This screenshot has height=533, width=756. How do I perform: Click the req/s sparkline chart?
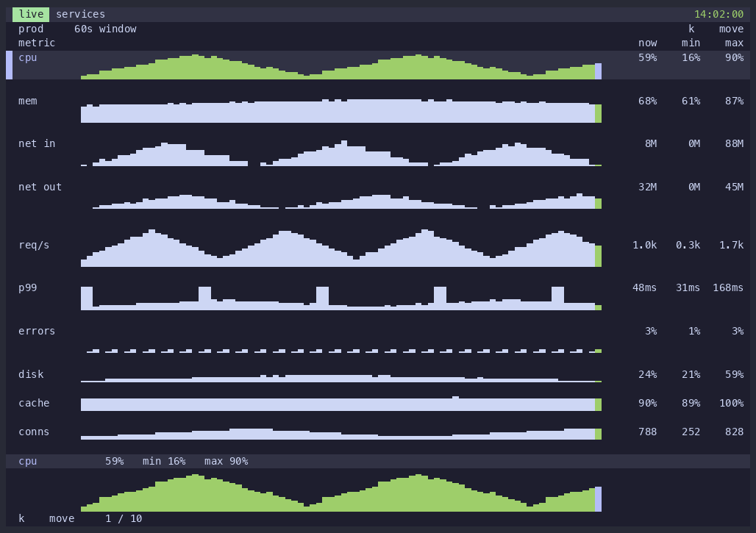[341, 248]
